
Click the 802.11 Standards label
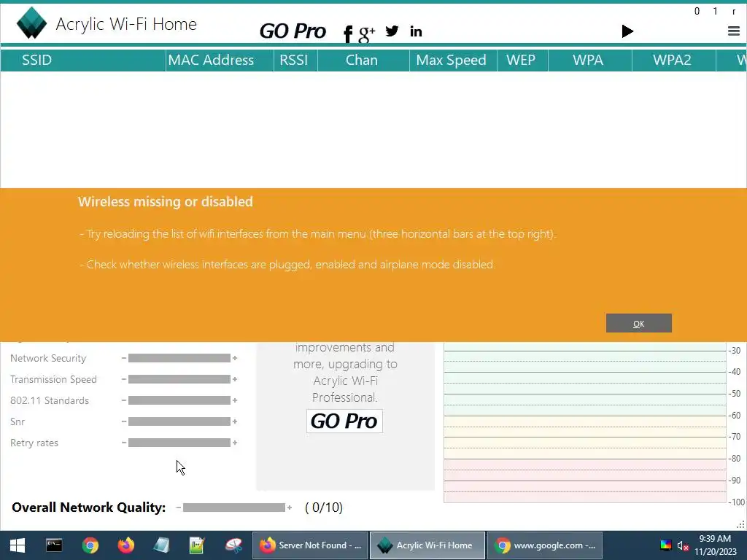pos(50,400)
